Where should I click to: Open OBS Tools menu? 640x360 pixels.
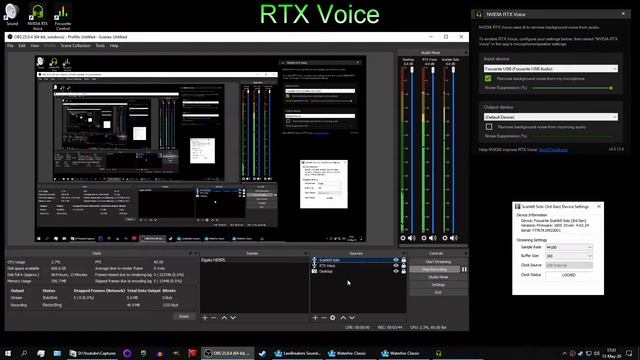(x=100, y=46)
